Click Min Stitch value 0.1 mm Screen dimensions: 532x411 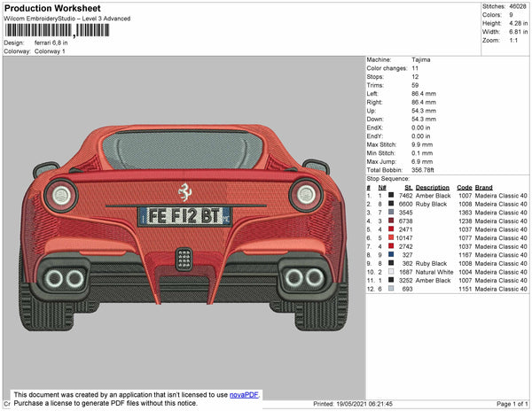tap(422, 153)
